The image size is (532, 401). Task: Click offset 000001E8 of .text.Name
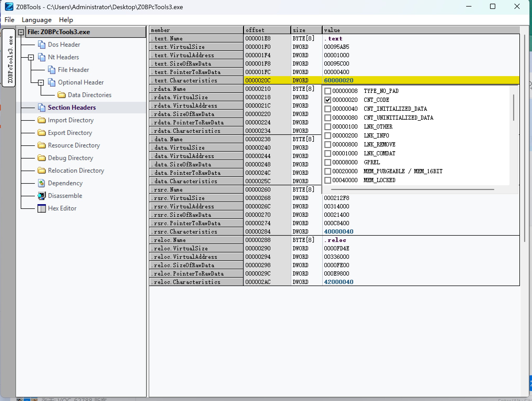point(258,38)
